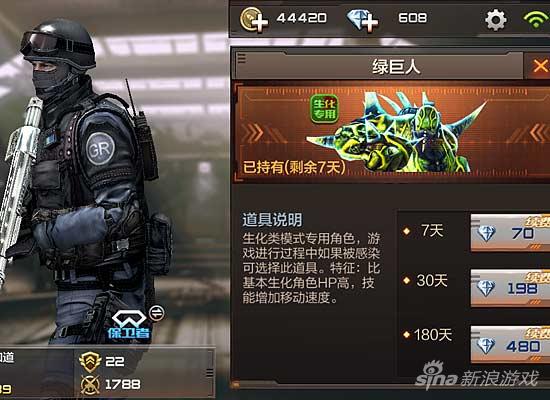Viewport: 550px width, 400px height.
Task: Open the settings gear
Action: pos(496,20)
